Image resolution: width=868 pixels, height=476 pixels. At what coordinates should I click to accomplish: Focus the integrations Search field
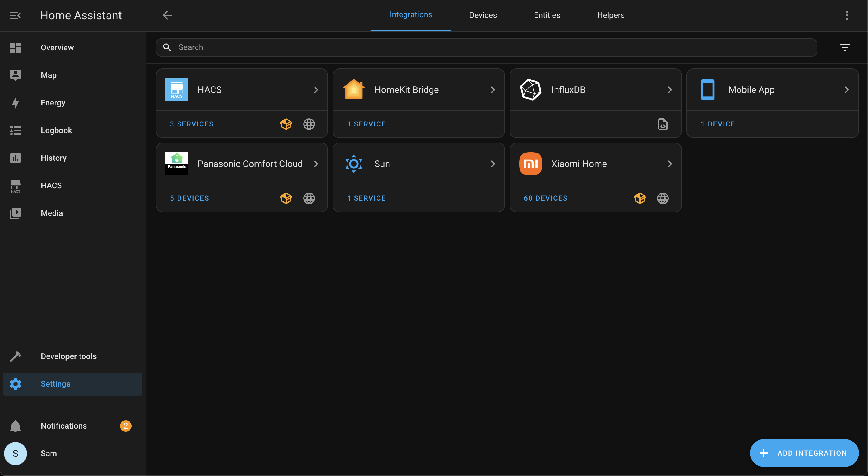[486, 47]
